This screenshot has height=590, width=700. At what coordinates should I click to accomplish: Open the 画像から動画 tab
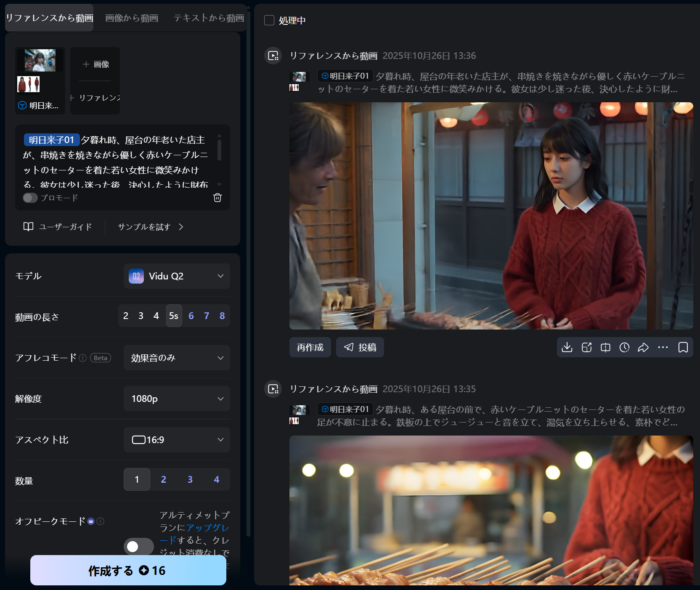pyautogui.click(x=132, y=18)
